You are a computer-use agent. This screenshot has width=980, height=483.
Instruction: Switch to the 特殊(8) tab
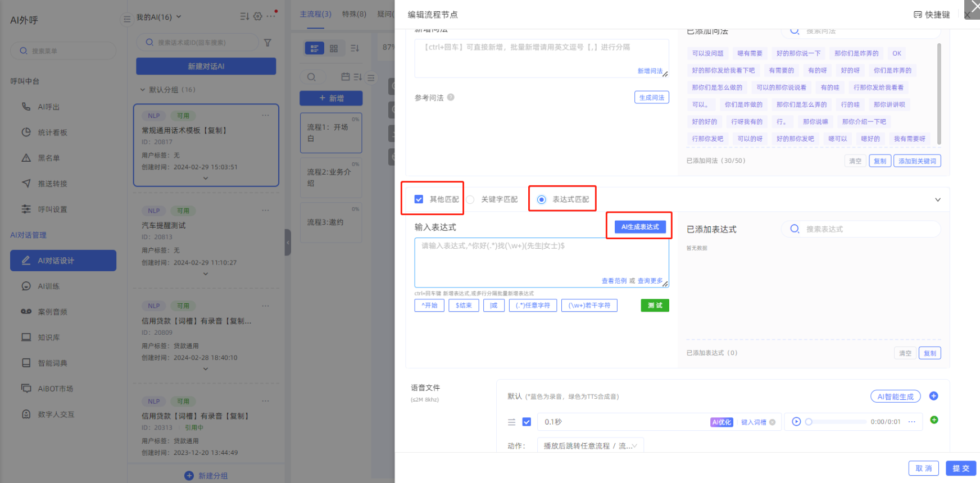[354, 14]
